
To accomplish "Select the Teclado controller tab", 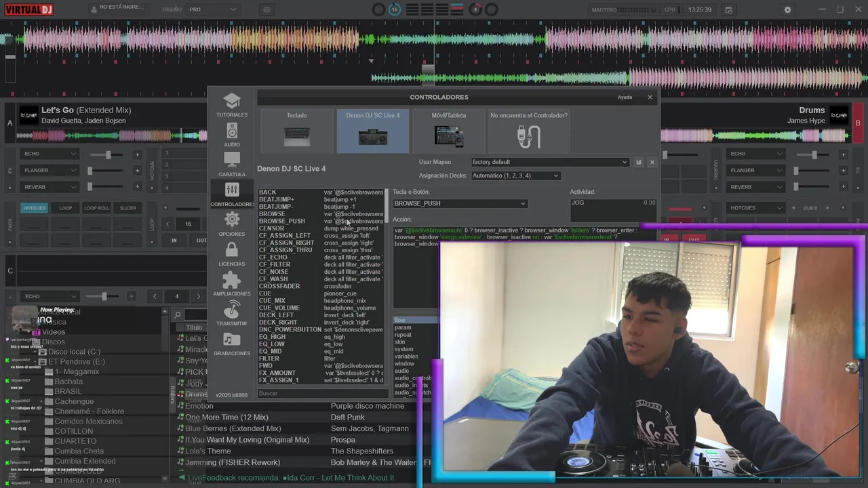I will [296, 131].
